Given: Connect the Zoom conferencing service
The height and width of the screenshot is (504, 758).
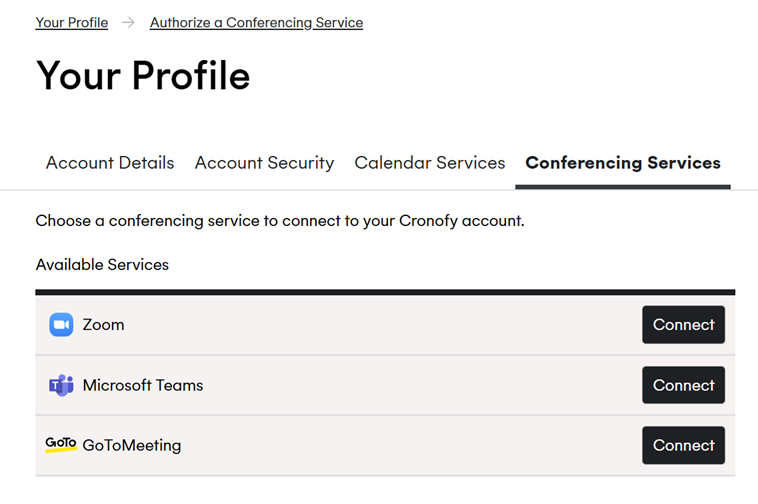Looking at the screenshot, I should tap(683, 325).
